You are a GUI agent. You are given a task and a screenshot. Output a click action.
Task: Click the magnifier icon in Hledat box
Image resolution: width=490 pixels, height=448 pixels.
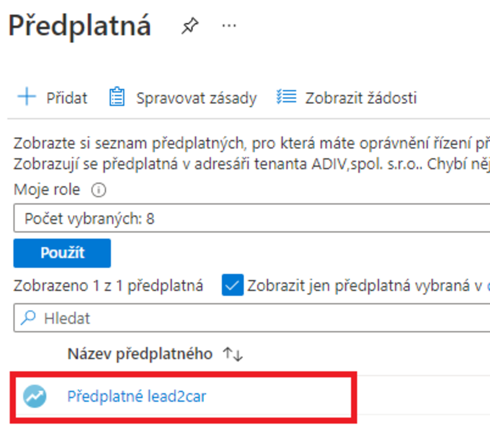[28, 318]
